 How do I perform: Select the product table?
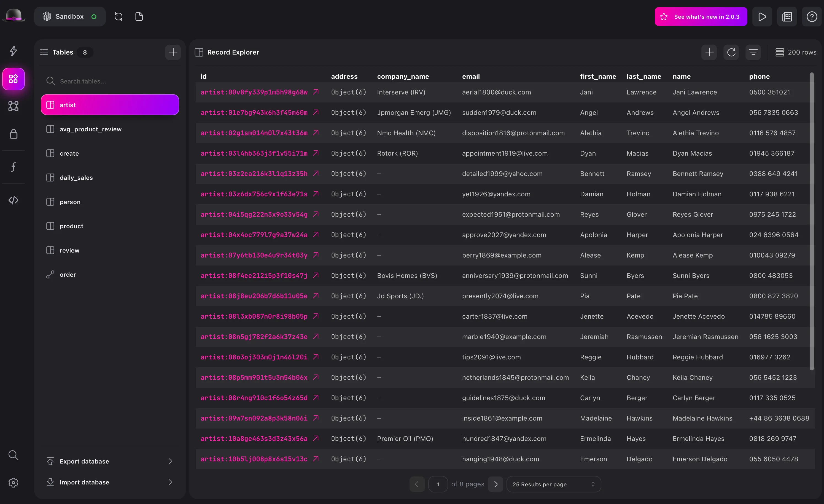110,226
